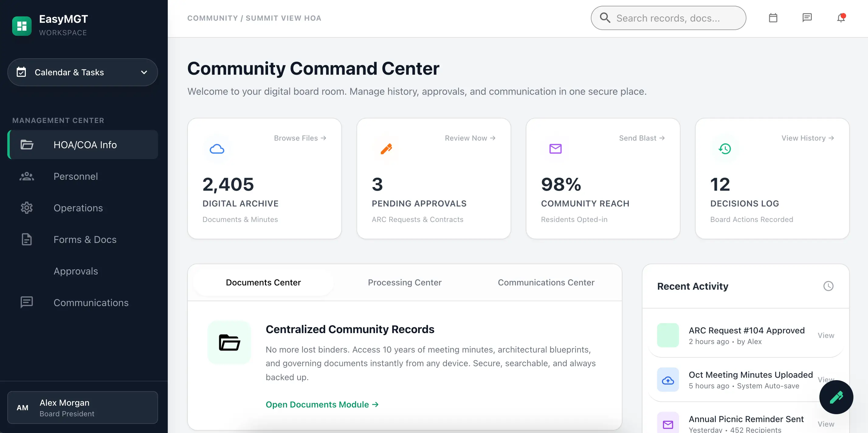Screen dimensions: 868x433
Task: Click the envelope icon on Community Reach card
Action: pyautogui.click(x=555, y=149)
